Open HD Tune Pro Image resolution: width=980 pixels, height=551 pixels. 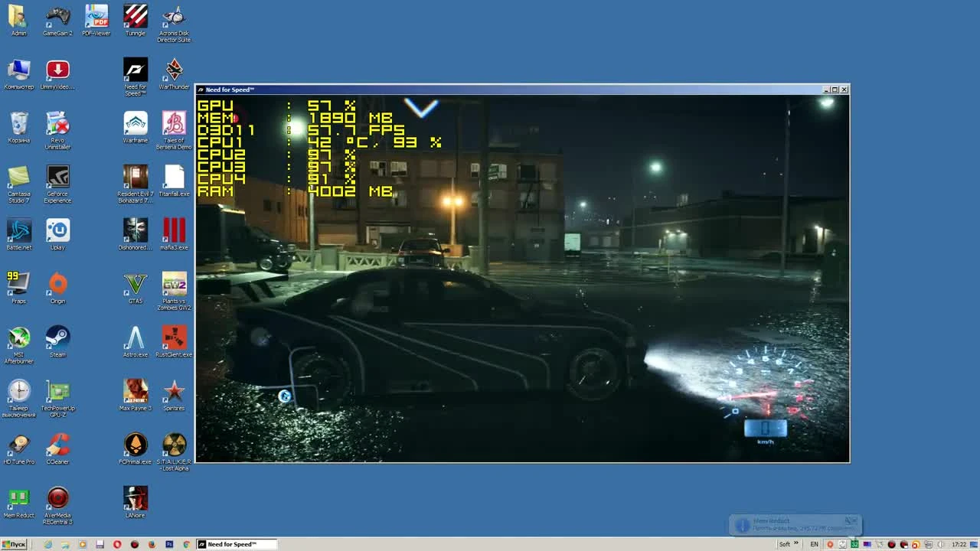point(18,444)
